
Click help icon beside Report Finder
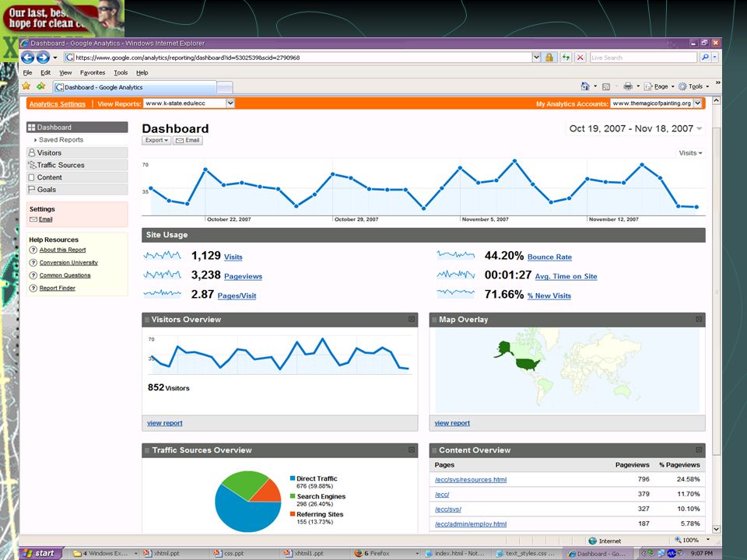33,288
